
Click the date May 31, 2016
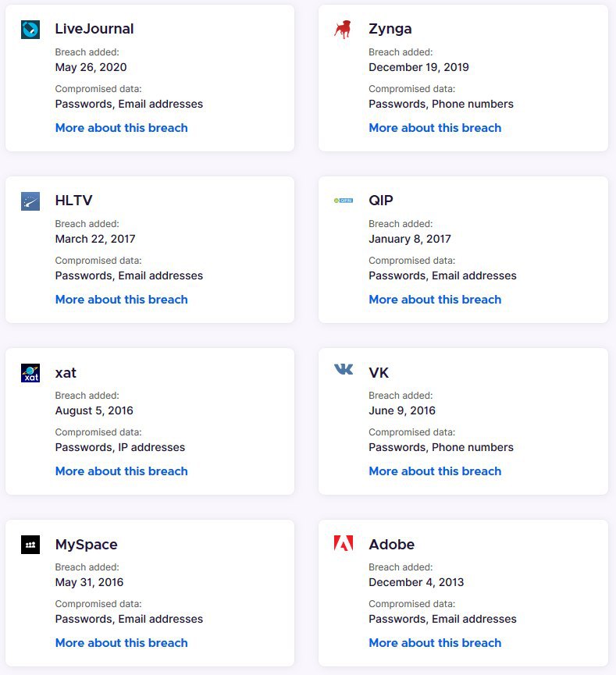[x=89, y=582]
